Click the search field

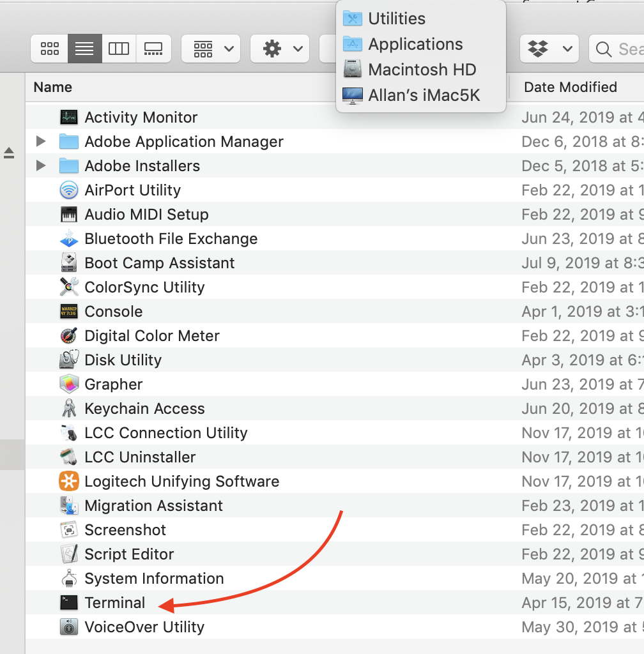click(x=617, y=49)
